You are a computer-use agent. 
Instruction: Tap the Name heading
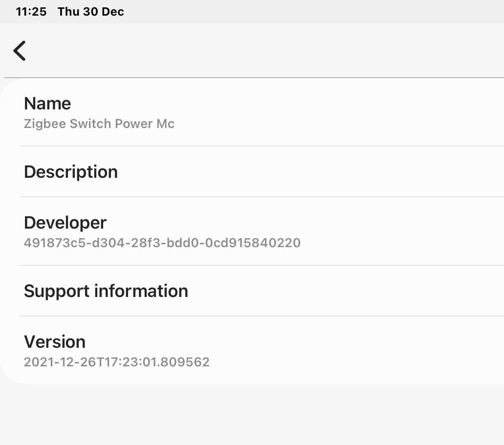tap(47, 104)
